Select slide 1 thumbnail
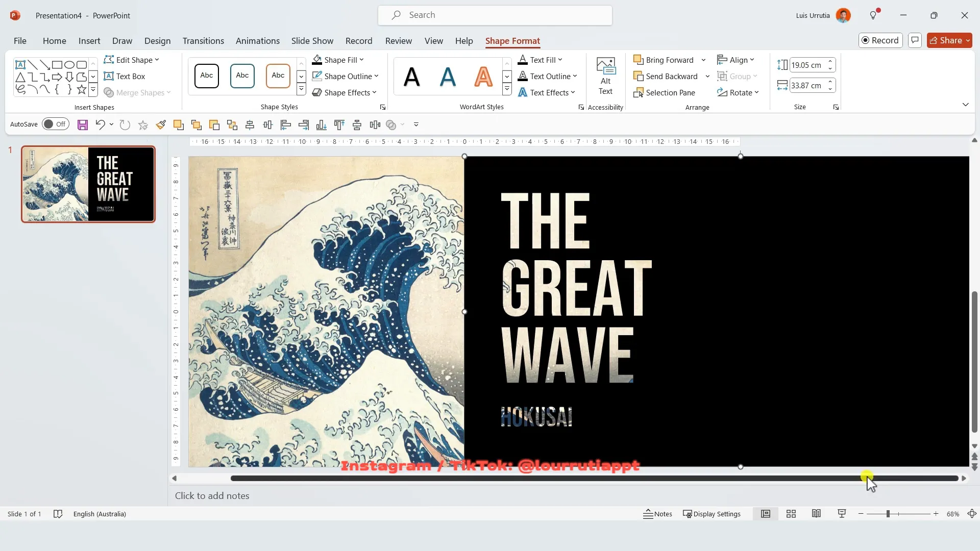 [88, 184]
